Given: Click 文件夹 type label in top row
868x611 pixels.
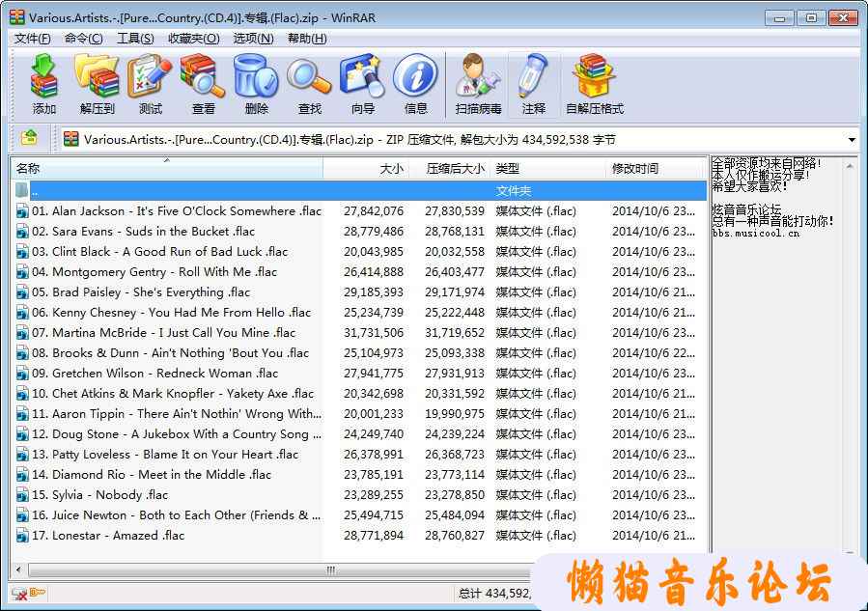Looking at the screenshot, I should pyautogui.click(x=513, y=191).
